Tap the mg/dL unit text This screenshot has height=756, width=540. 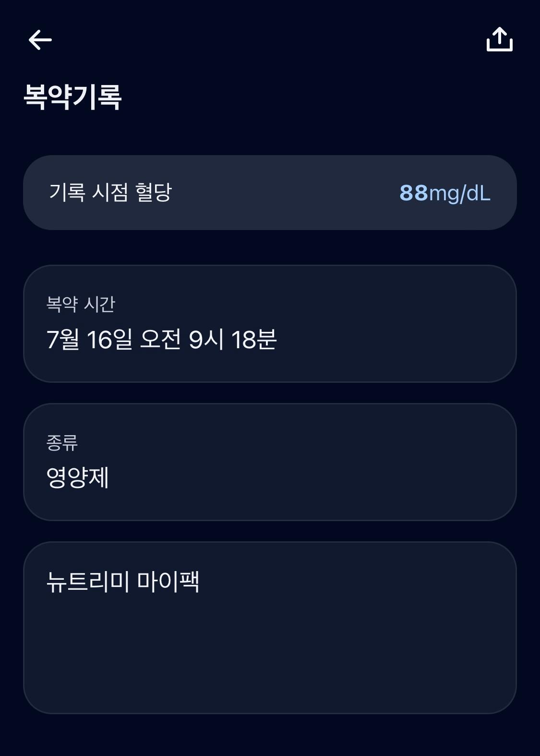[460, 194]
